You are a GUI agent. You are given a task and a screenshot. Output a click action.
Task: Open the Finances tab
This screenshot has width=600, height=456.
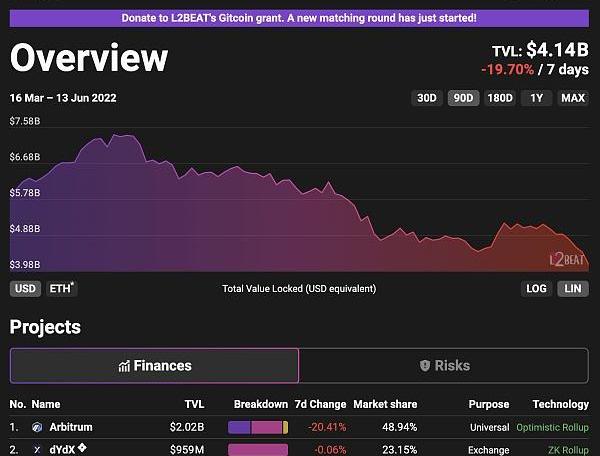[x=154, y=366]
